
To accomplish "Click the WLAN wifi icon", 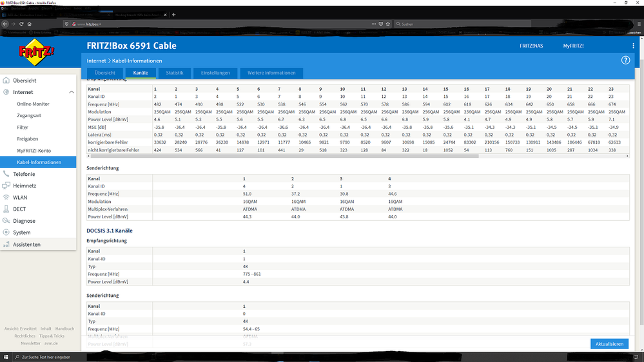I will click(6, 197).
